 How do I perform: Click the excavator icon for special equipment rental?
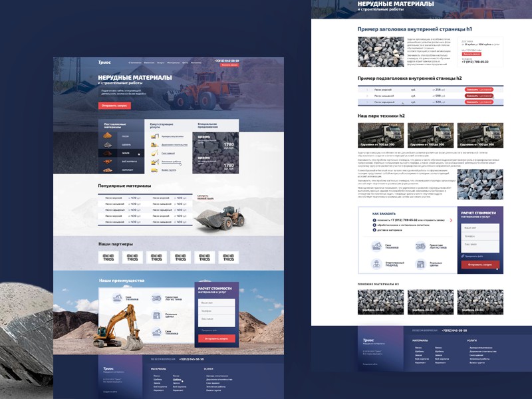[155, 136]
